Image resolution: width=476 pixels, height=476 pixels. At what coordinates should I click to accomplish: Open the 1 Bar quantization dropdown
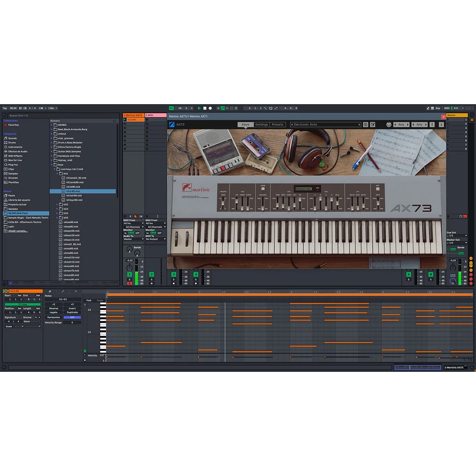pos(53,108)
